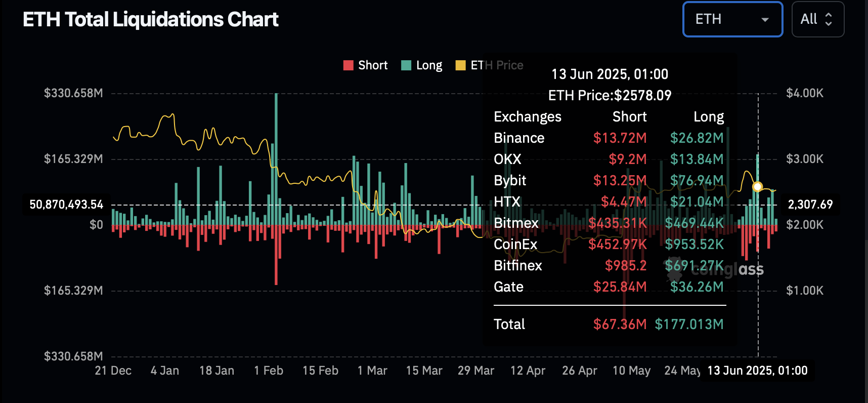This screenshot has height=403, width=868.
Task: Toggle the Short series legend label
Action: click(x=373, y=65)
